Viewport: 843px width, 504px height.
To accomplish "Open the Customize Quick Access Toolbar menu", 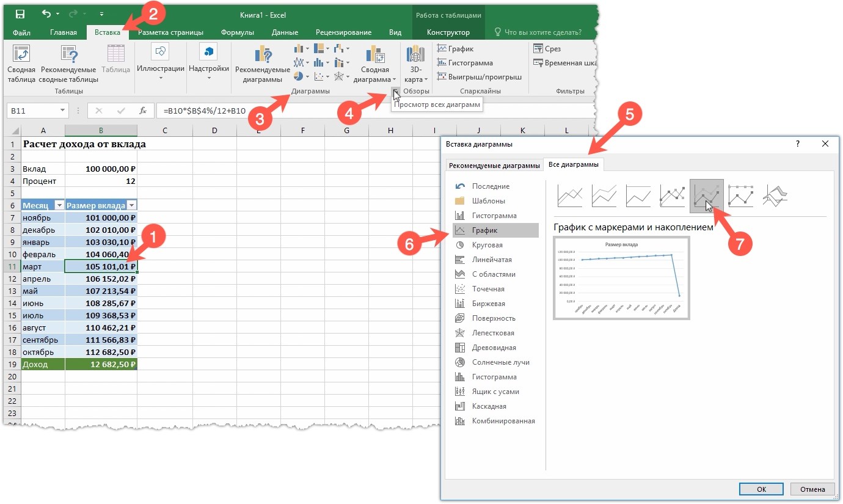I will 101,14.
